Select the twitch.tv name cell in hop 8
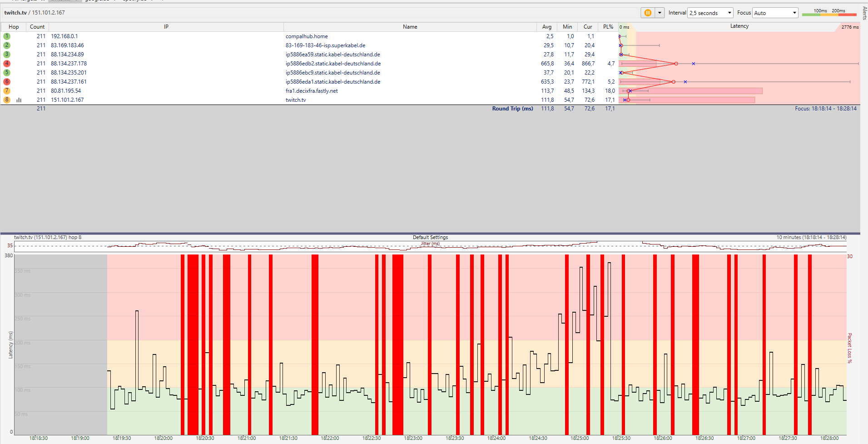The image size is (868, 444). [x=296, y=100]
